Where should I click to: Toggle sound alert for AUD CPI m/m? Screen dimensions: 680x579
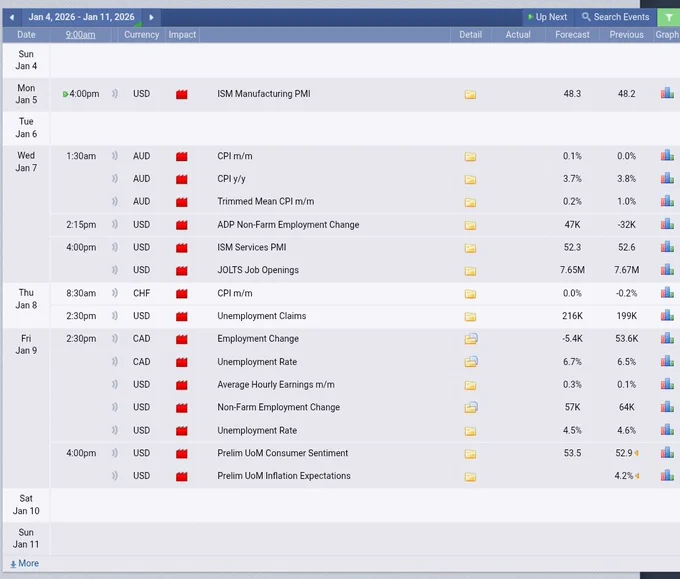click(114, 156)
